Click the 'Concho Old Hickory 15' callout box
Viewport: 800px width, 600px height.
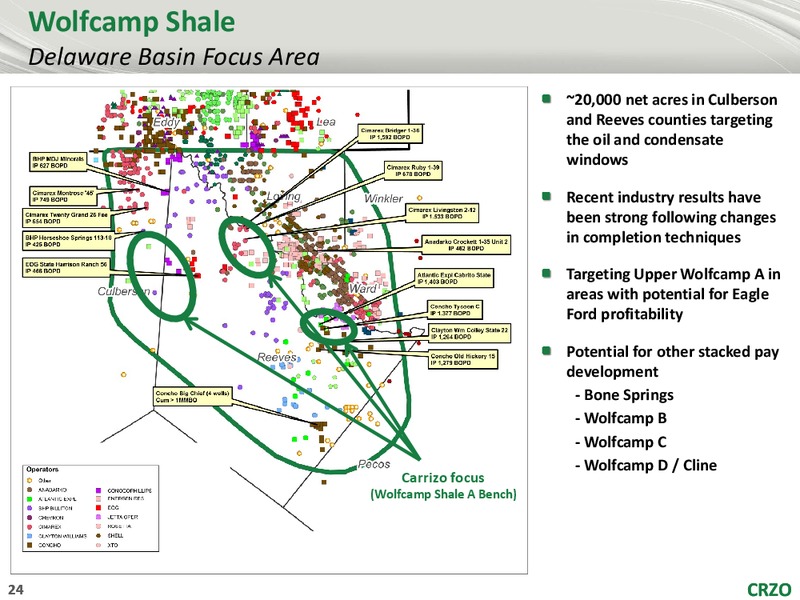463,359
